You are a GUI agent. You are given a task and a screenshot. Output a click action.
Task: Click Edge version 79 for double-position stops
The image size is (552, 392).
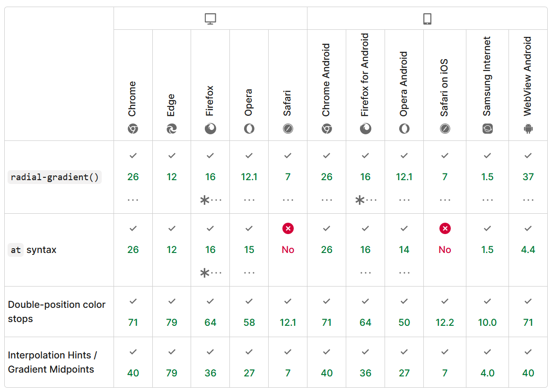172,322
